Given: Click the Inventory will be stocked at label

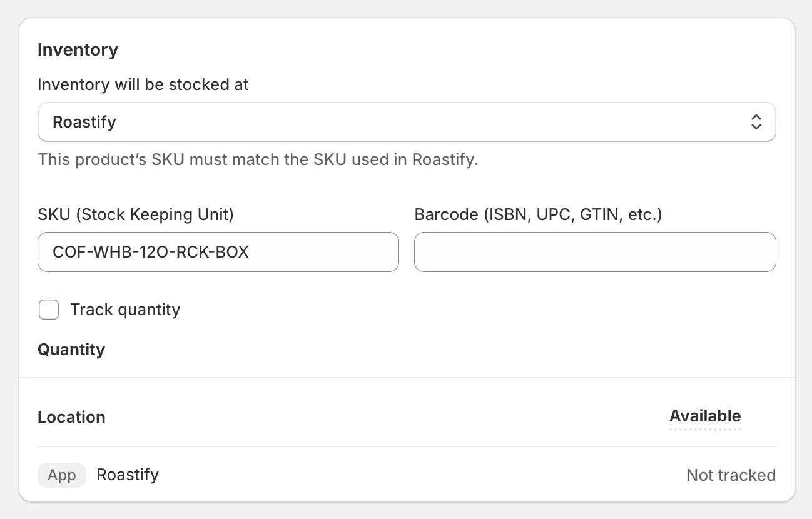Looking at the screenshot, I should [143, 84].
